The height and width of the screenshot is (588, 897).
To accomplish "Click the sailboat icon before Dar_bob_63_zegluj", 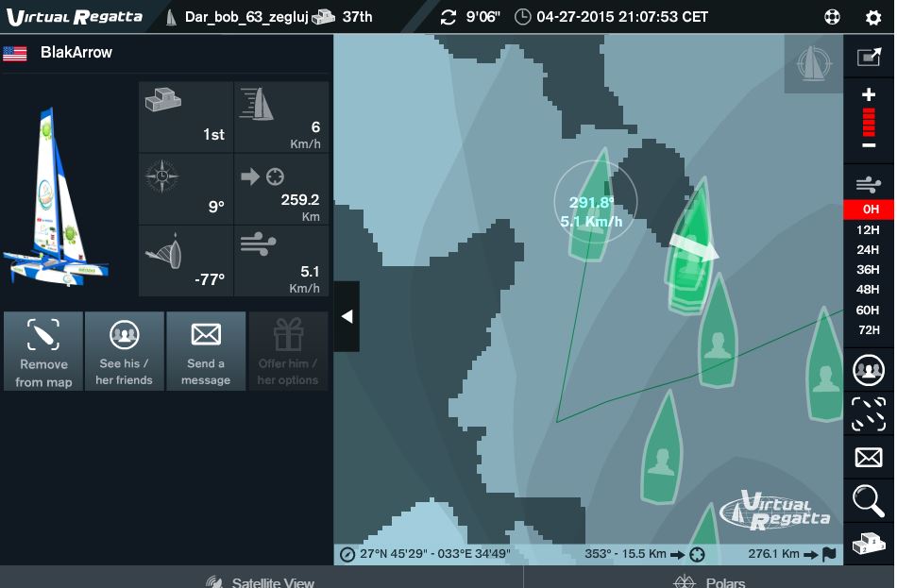I will point(171,17).
